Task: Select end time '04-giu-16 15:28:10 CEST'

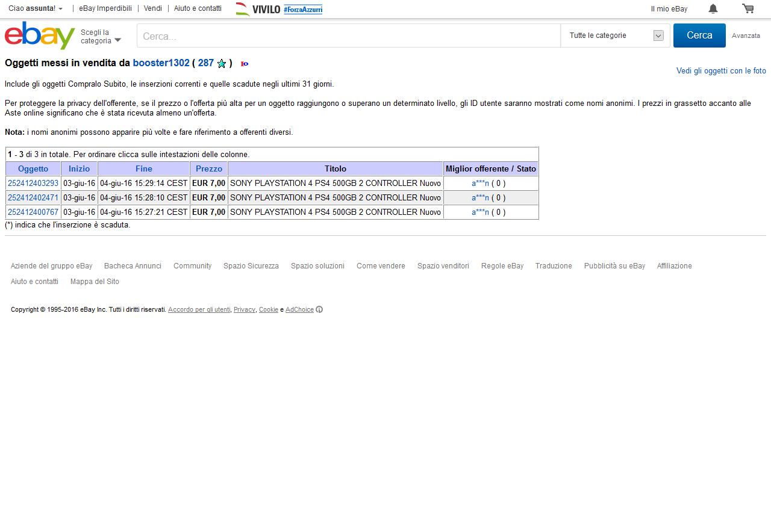Action: pos(144,198)
